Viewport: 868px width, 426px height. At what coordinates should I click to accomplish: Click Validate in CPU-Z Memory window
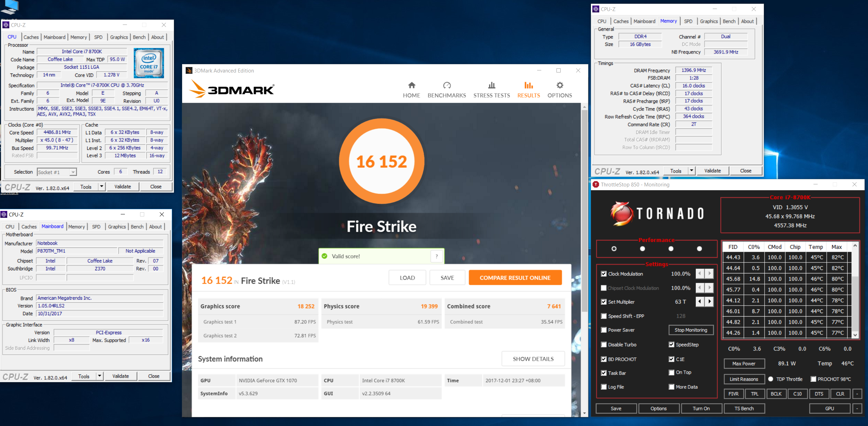tap(712, 171)
